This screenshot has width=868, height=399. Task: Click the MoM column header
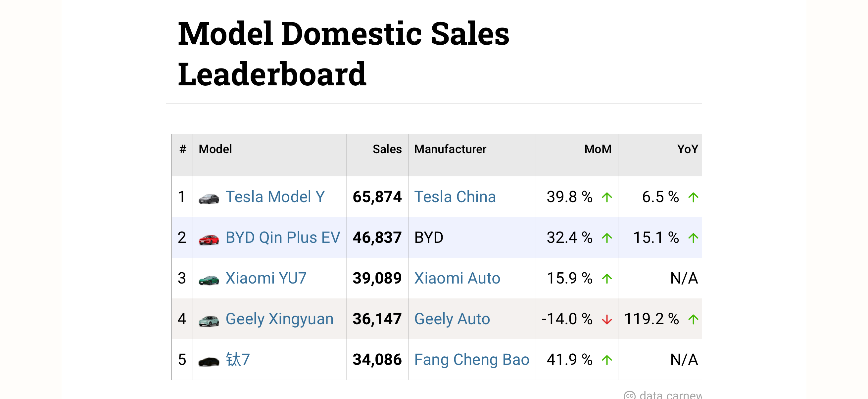tap(598, 149)
